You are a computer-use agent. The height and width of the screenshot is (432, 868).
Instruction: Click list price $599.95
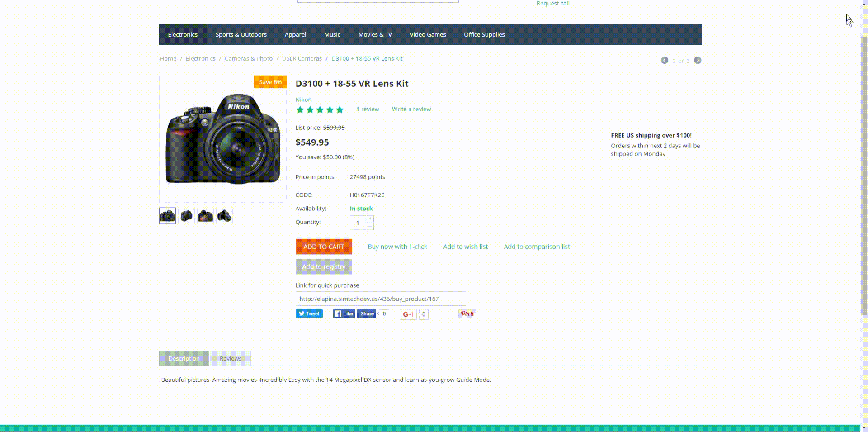tap(334, 128)
